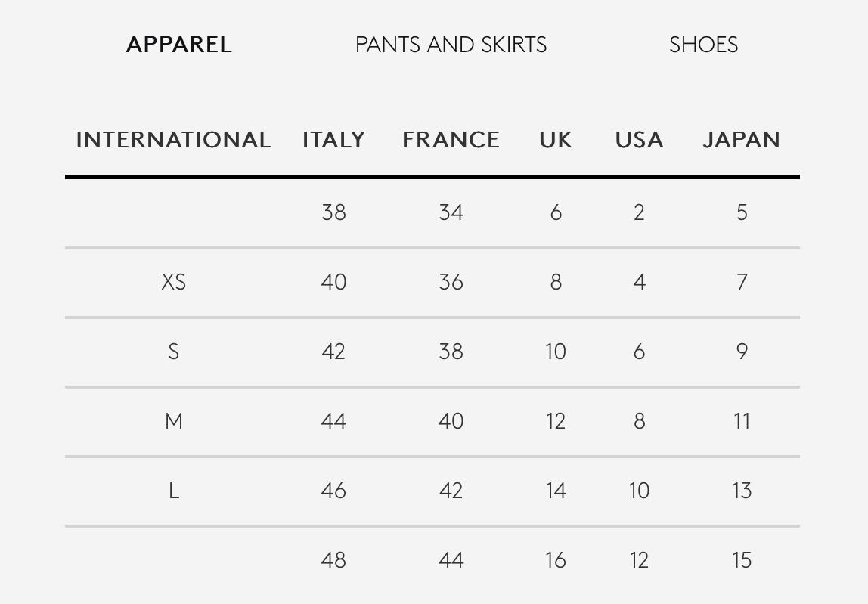
Task: Select France size 34 in first row
Action: [451, 212]
